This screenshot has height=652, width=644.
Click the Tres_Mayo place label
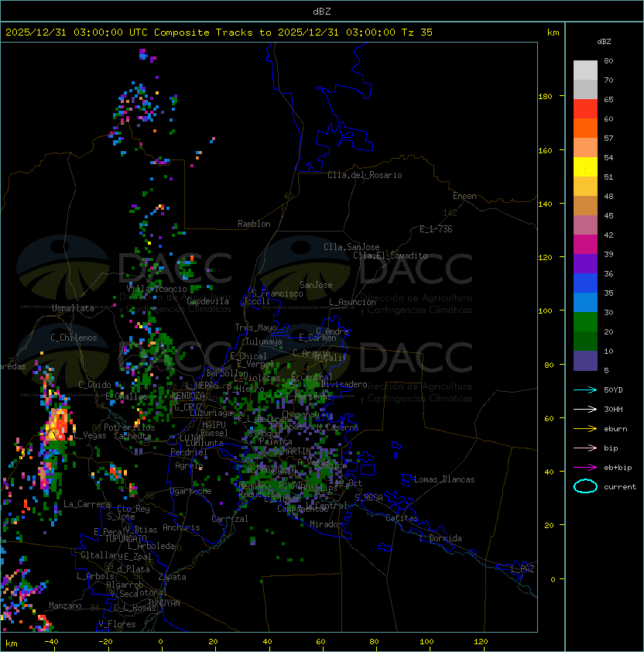pyautogui.click(x=255, y=328)
